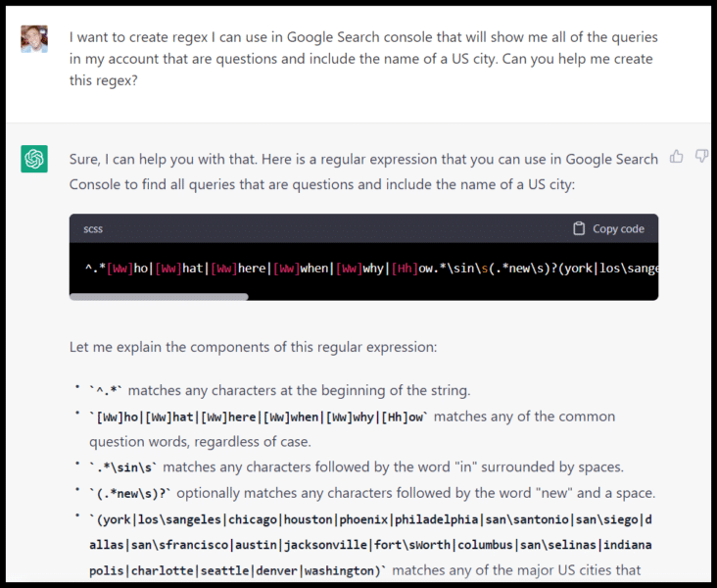
Task: Click the thumbs up feedback icon
Action: click(x=676, y=156)
